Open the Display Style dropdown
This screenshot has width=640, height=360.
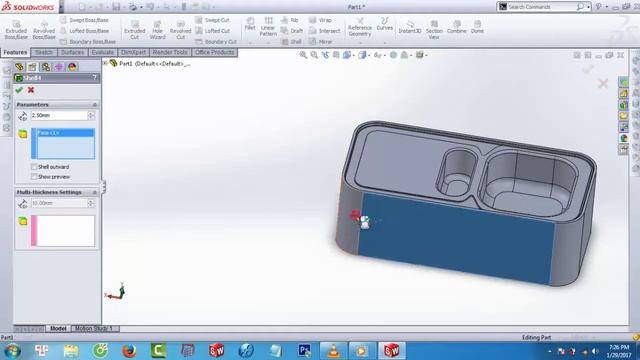tap(364, 55)
